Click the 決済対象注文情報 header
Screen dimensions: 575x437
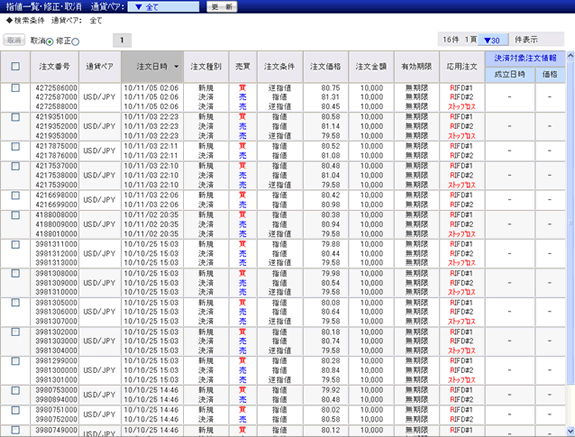point(525,58)
